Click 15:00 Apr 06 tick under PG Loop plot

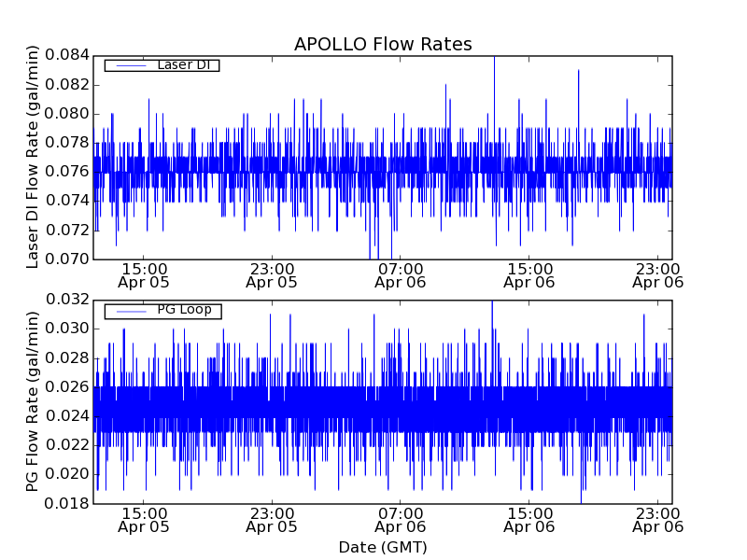pyautogui.click(x=529, y=521)
